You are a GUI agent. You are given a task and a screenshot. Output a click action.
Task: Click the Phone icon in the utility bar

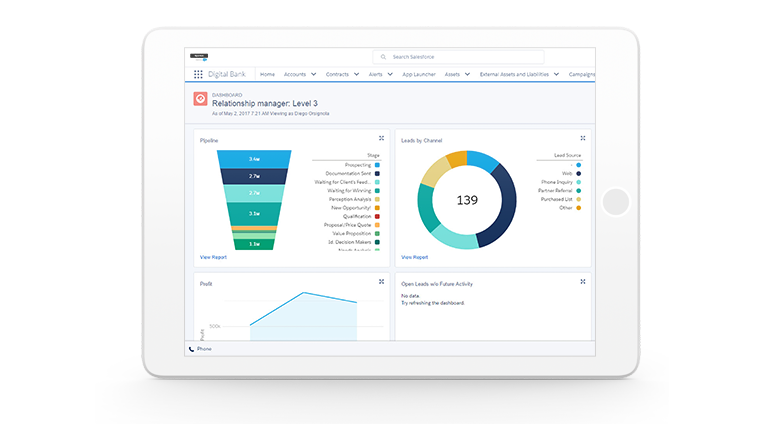192,349
